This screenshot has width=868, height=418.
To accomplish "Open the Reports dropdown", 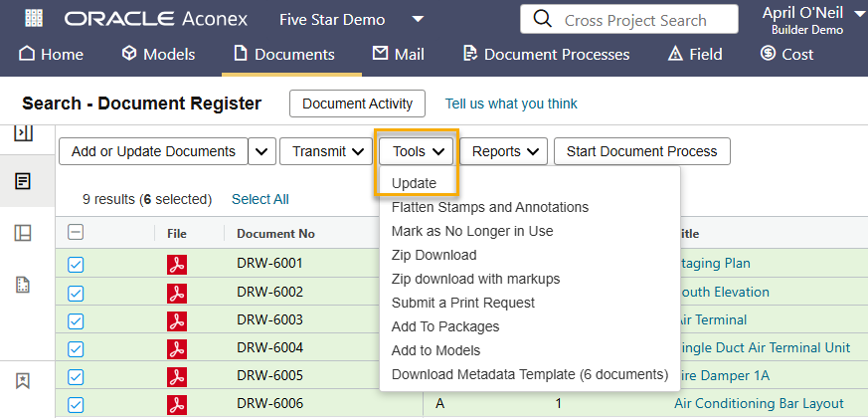I will tap(503, 151).
